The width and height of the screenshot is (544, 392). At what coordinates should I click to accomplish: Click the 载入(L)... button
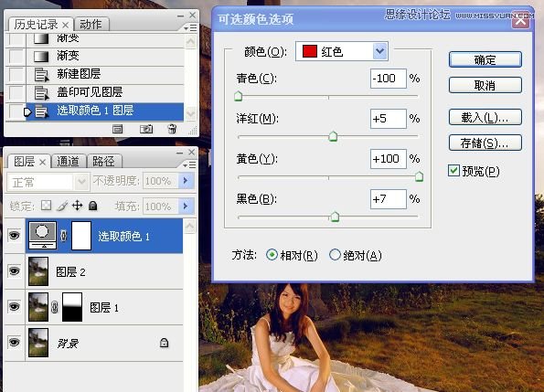485,118
